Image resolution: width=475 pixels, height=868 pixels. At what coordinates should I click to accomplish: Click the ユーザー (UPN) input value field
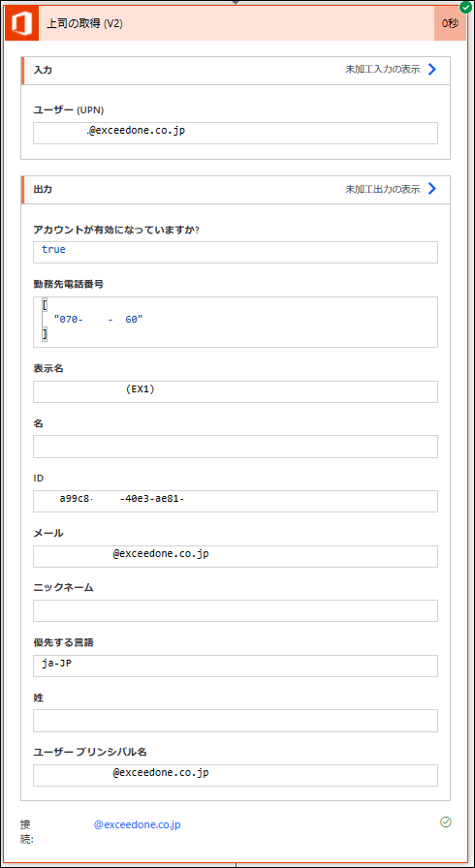point(236,133)
